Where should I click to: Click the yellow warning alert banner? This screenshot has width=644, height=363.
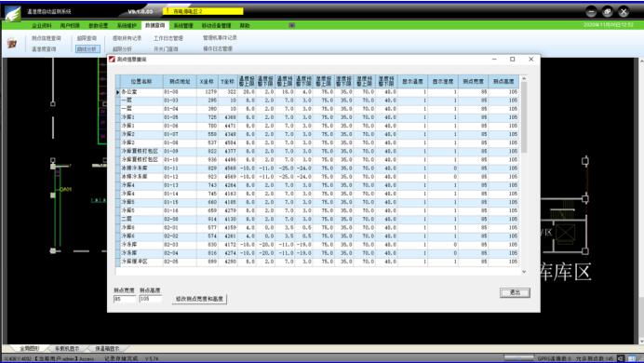click(x=203, y=11)
